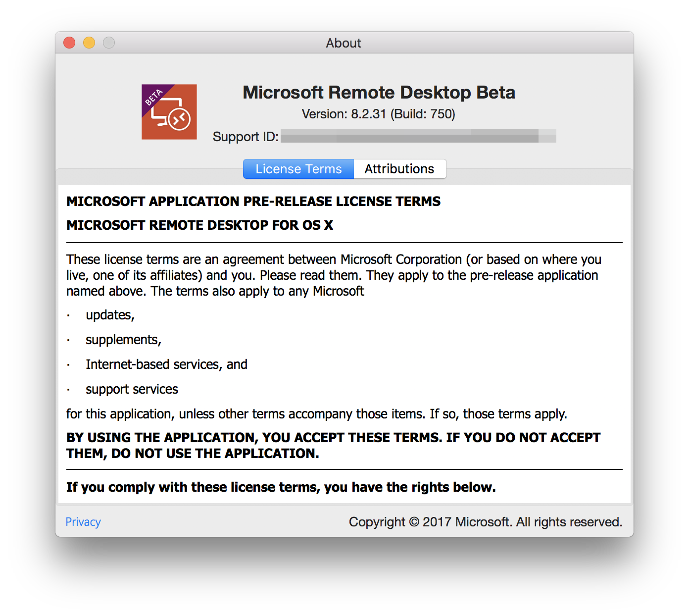Click 'MICROSOFT REMOTE DESKTOP FOR OS X' heading
Image resolution: width=689 pixels, height=616 pixels.
[199, 225]
